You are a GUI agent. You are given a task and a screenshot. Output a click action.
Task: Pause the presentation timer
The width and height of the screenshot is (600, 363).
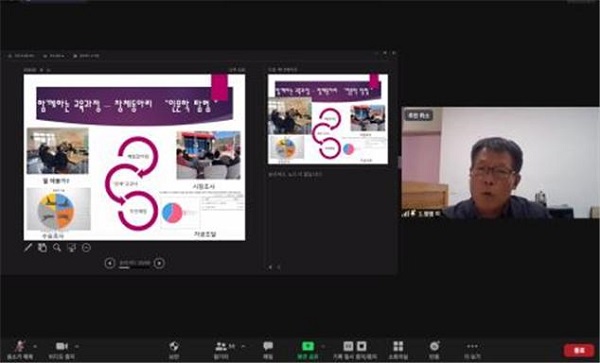click(42, 70)
